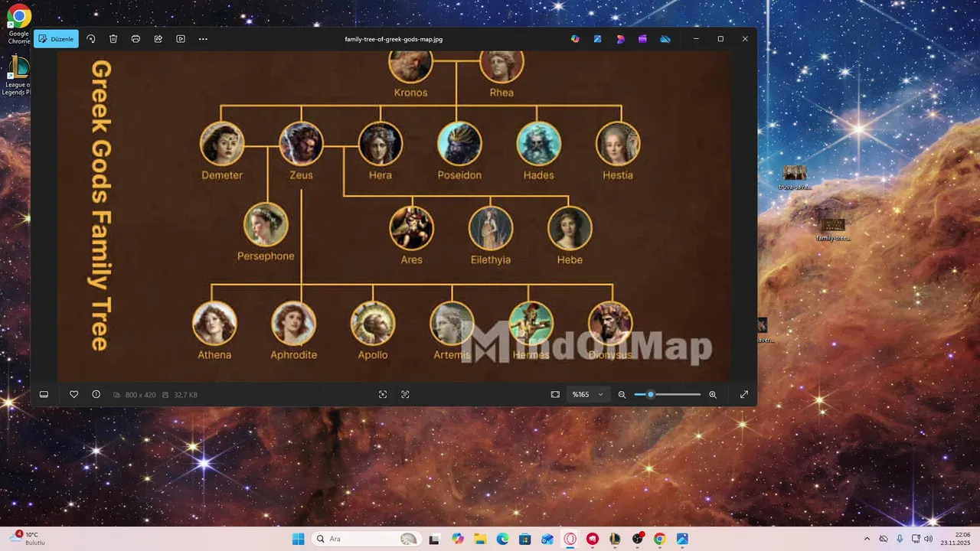The image size is (980, 551).
Task: Open Google Chrome from the taskbar
Action: pos(659,539)
